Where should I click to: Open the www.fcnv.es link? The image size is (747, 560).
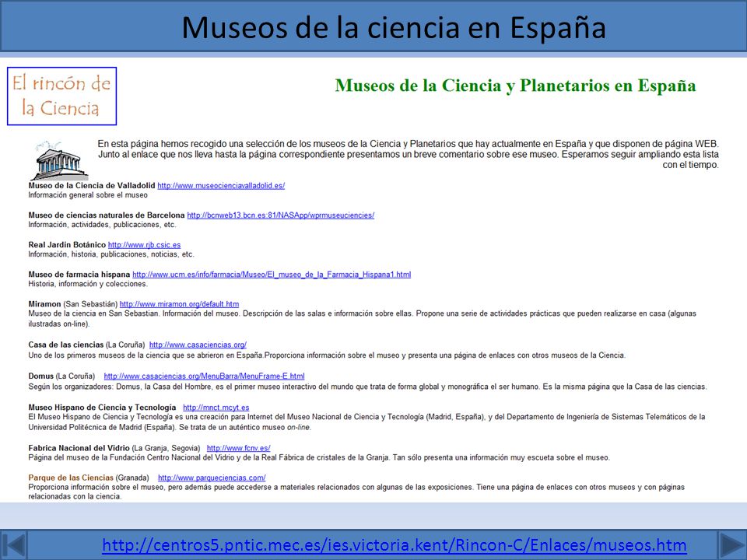click(x=238, y=448)
